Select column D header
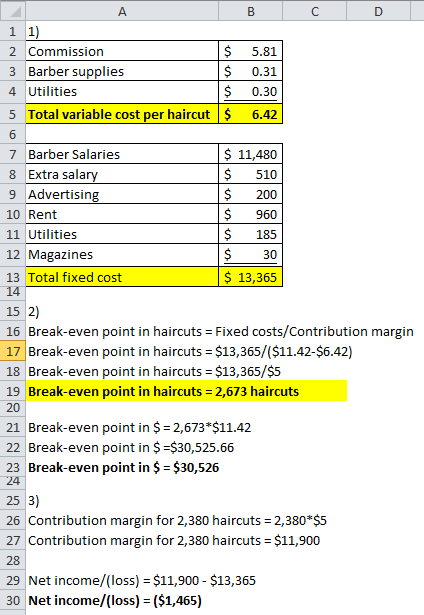 point(378,11)
